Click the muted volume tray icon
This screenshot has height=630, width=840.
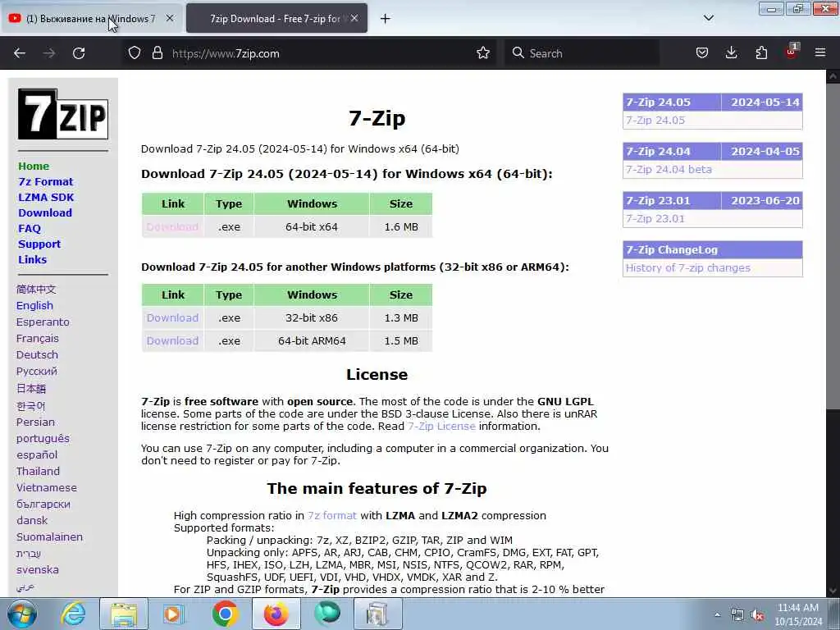click(x=757, y=615)
